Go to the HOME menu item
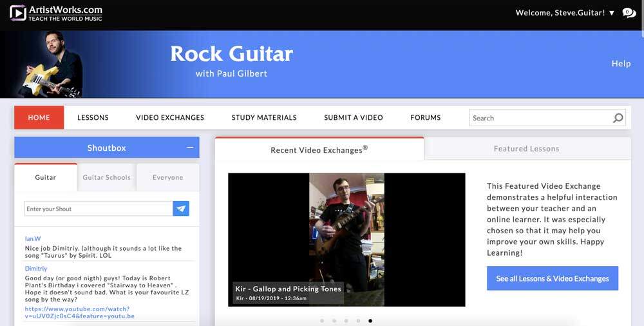The image size is (644, 326). click(39, 117)
